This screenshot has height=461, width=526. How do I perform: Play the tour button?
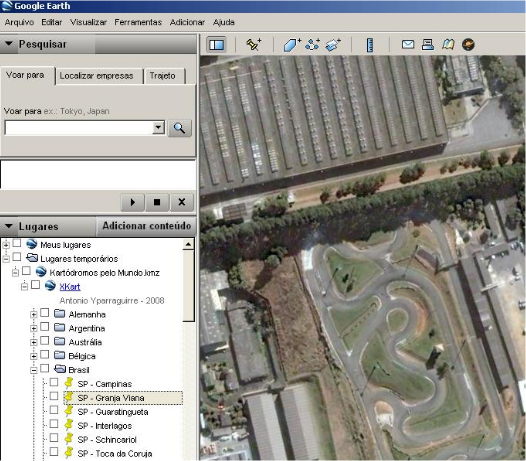coord(133,202)
